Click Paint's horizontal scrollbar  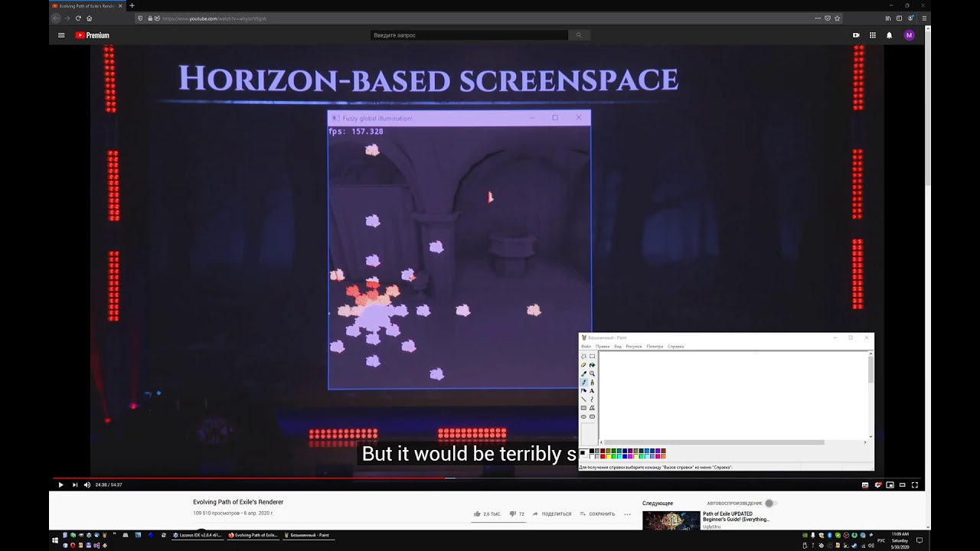[712, 442]
